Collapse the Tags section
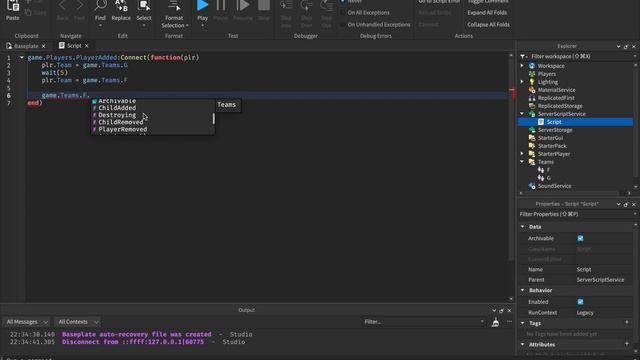Viewport: 640px width, 360px height. [x=523, y=323]
